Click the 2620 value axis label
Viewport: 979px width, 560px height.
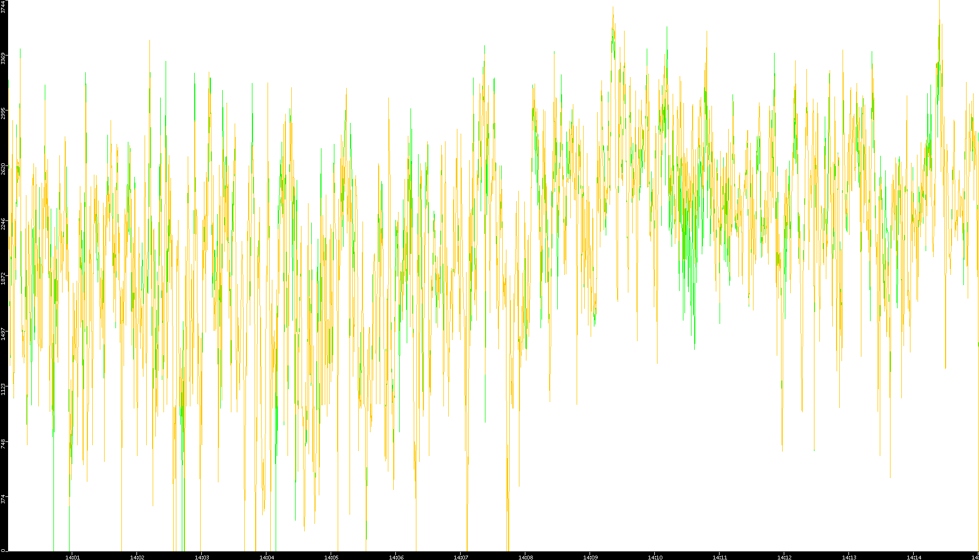(x=3, y=168)
